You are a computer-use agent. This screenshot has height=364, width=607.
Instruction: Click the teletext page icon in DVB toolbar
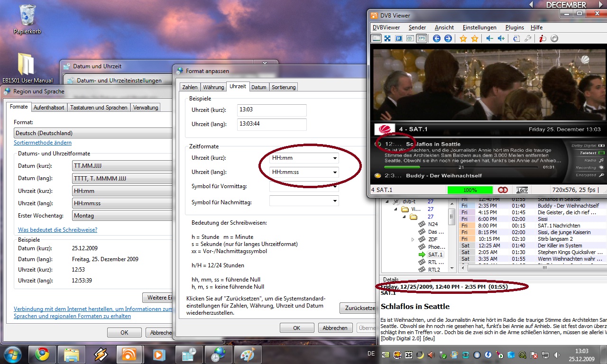410,38
